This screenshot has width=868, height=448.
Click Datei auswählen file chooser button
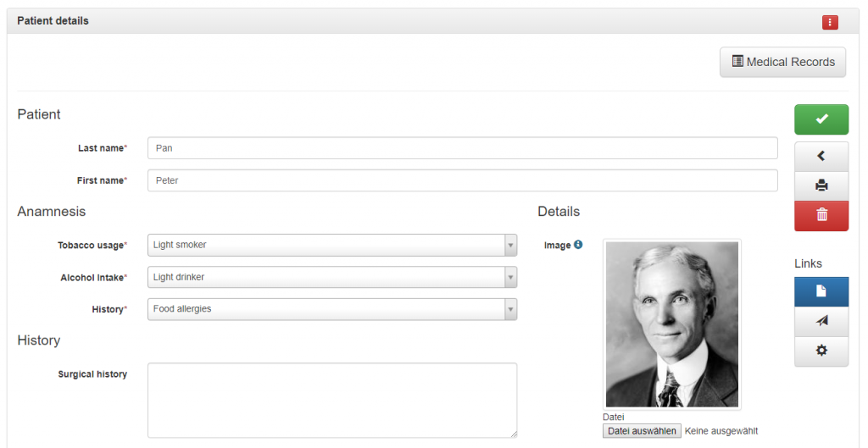(x=642, y=431)
